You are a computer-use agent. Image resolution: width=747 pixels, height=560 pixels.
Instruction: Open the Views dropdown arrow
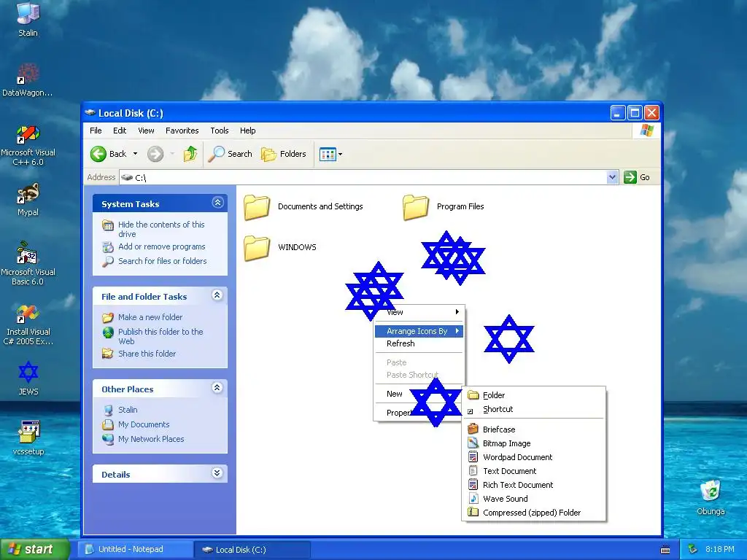click(x=340, y=155)
